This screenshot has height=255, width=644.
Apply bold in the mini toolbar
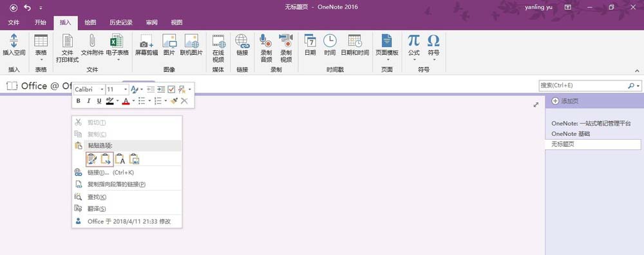[x=79, y=101]
